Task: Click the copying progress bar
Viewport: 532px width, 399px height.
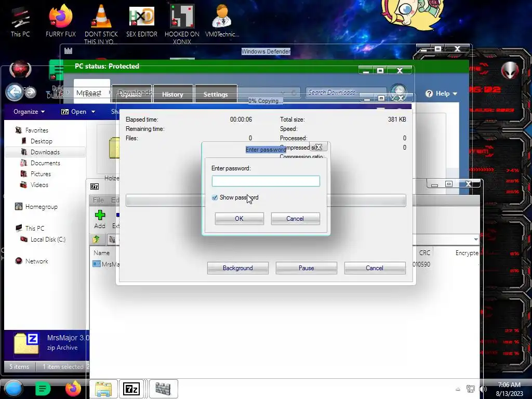Action: (265, 200)
